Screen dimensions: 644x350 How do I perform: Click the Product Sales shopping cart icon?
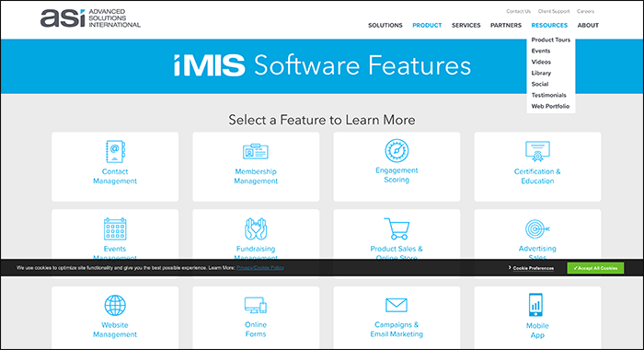point(397,228)
